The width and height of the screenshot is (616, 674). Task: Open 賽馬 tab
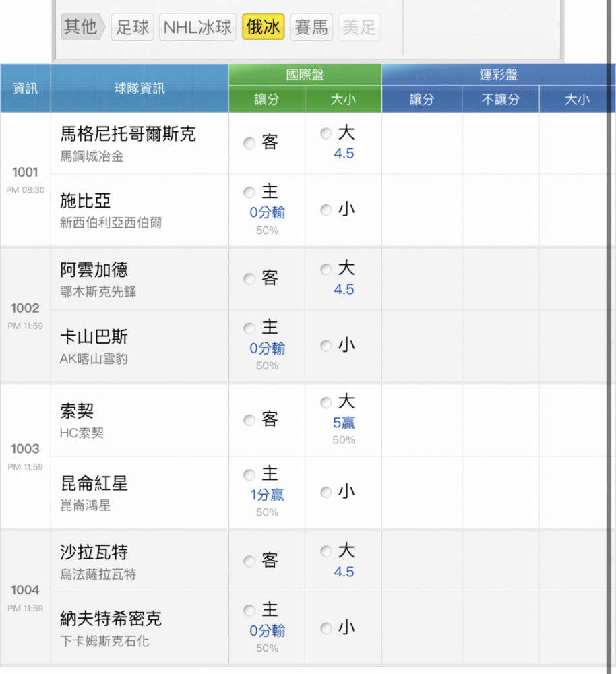point(311,27)
